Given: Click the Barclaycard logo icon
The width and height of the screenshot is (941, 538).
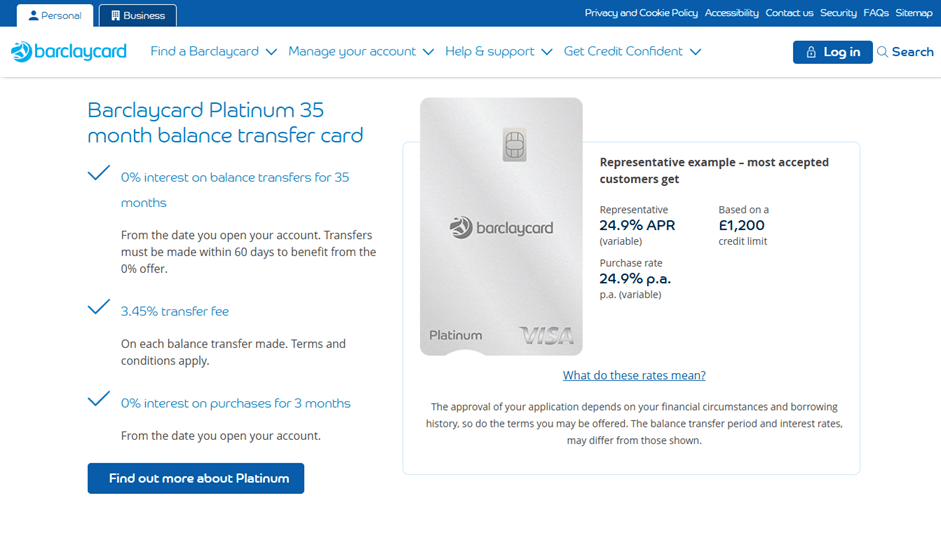Looking at the screenshot, I should [22, 52].
